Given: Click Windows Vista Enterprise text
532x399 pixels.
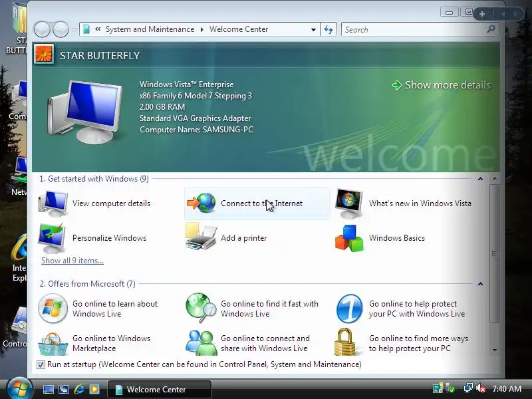Looking at the screenshot, I should [187, 84].
